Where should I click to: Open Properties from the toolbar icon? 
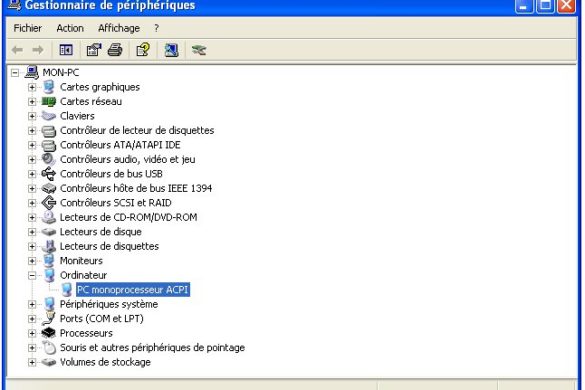click(x=94, y=50)
